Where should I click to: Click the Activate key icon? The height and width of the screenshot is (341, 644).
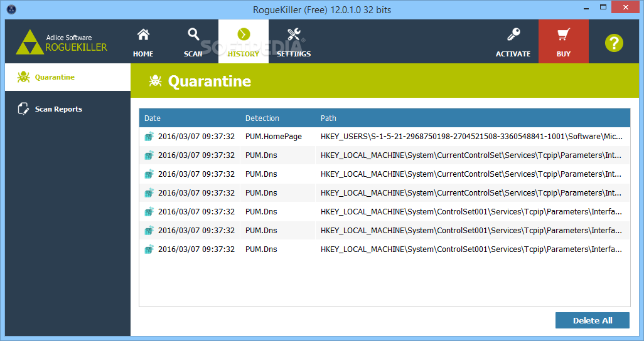pos(513,34)
